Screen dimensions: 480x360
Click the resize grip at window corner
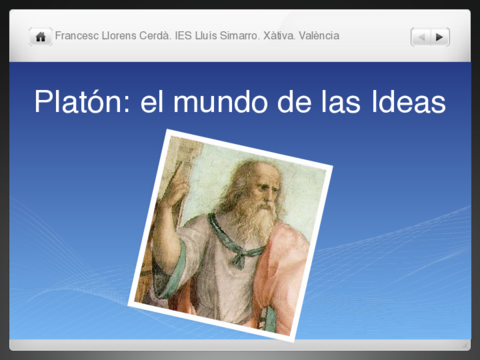point(466,346)
